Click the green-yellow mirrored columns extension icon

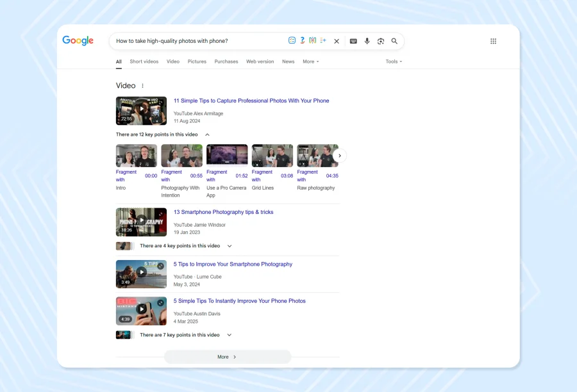coord(312,40)
